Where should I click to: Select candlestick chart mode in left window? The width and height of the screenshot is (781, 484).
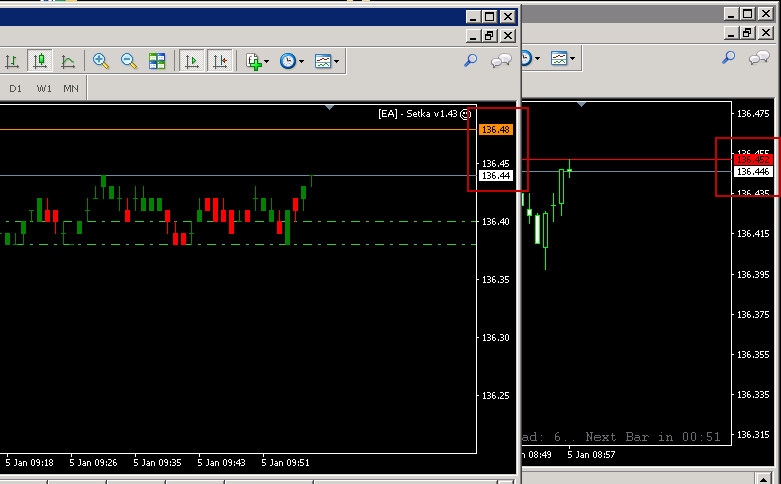click(x=40, y=61)
